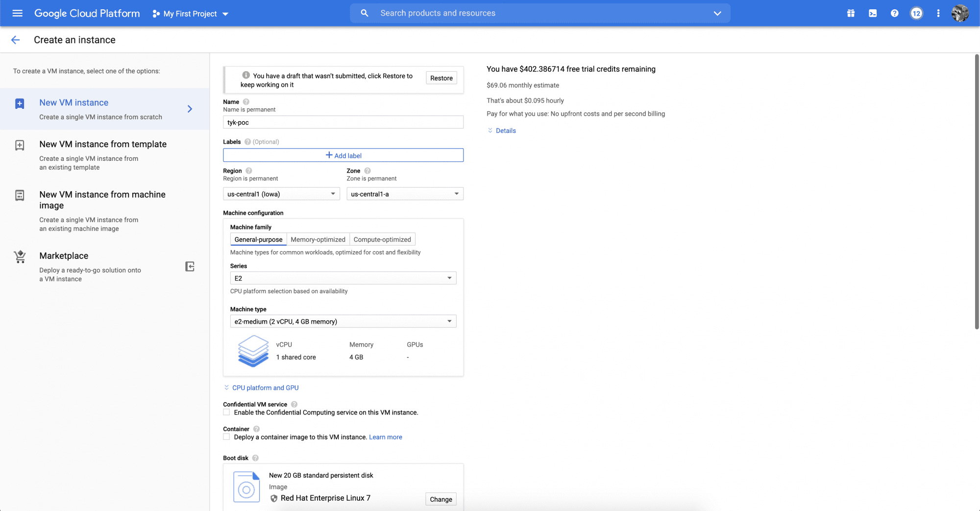Open the Region dropdown
The width and height of the screenshot is (980, 511).
pos(281,193)
